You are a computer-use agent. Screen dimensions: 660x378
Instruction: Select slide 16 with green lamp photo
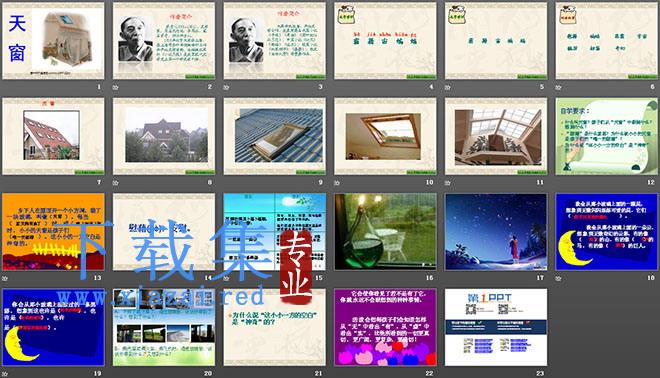[385, 232]
